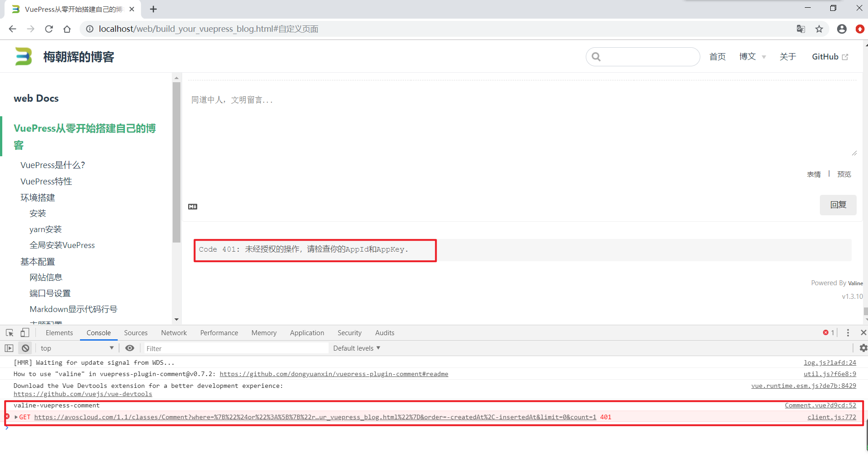
Task: Open the Security tab
Action: point(349,333)
